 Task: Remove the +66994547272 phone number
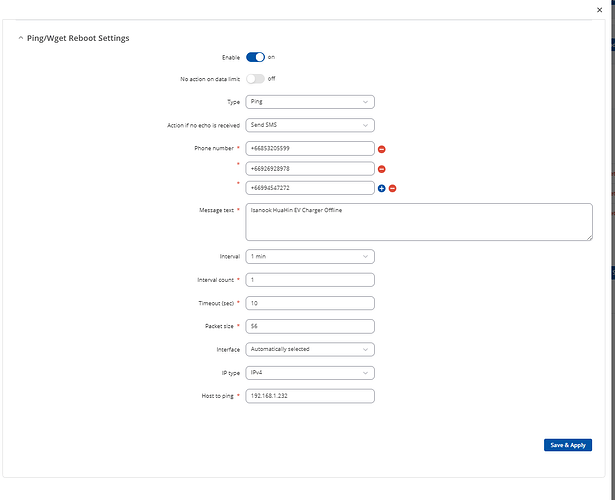[x=392, y=189]
